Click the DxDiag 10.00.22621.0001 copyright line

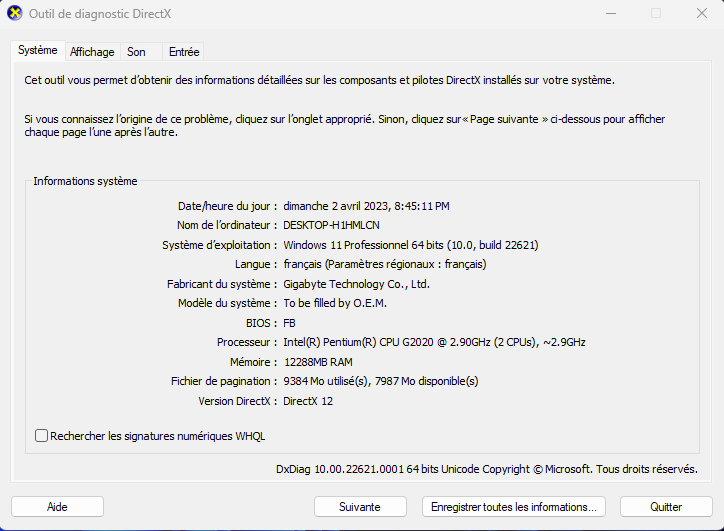click(487, 469)
